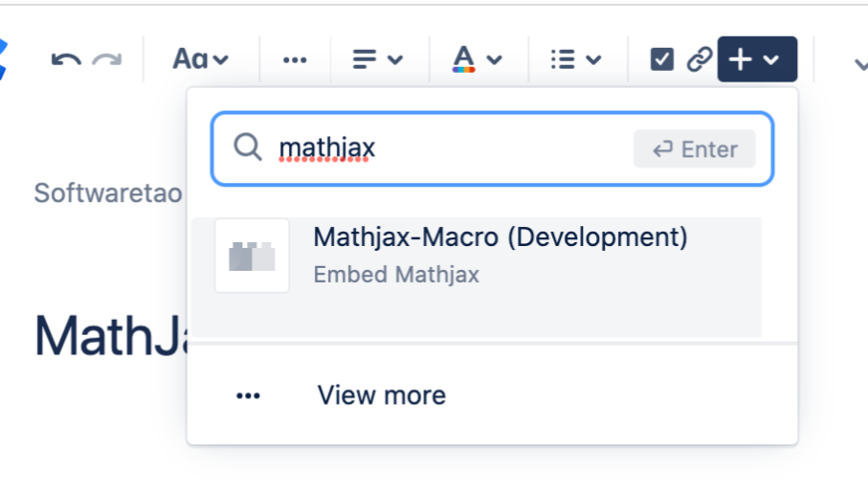The height and width of the screenshot is (494, 868).
Task: Expand the bullet list dropdown
Action: point(576,60)
